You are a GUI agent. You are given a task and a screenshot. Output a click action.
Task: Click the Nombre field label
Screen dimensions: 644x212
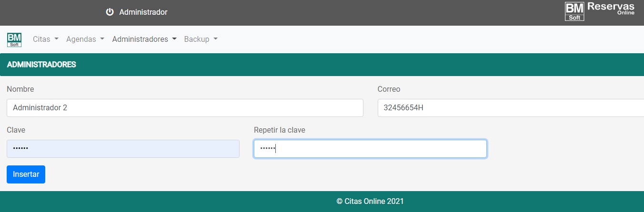pyautogui.click(x=20, y=89)
